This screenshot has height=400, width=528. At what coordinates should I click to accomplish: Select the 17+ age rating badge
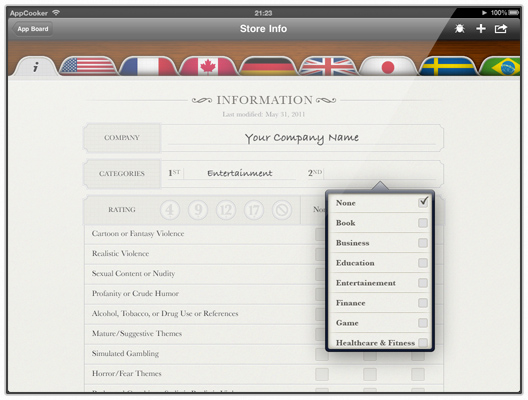254,210
